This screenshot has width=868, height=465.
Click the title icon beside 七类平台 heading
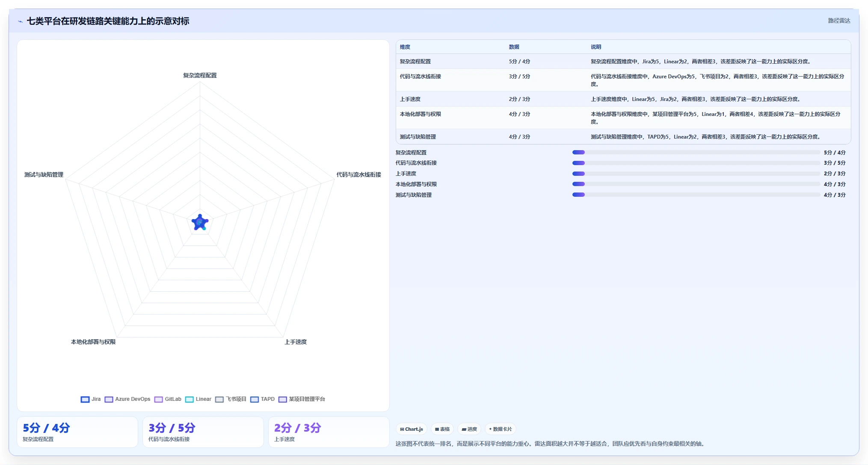(x=20, y=21)
